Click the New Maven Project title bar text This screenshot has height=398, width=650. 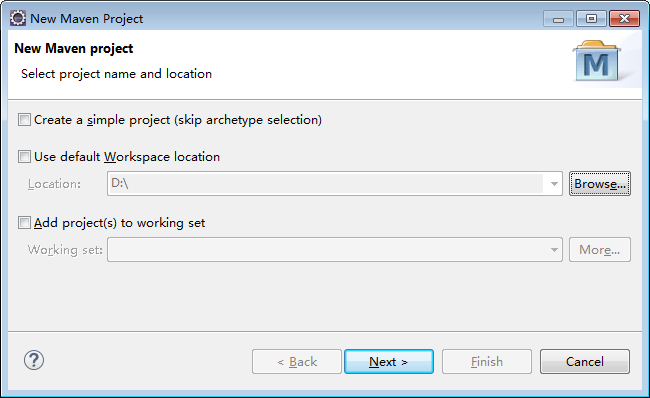(87, 19)
